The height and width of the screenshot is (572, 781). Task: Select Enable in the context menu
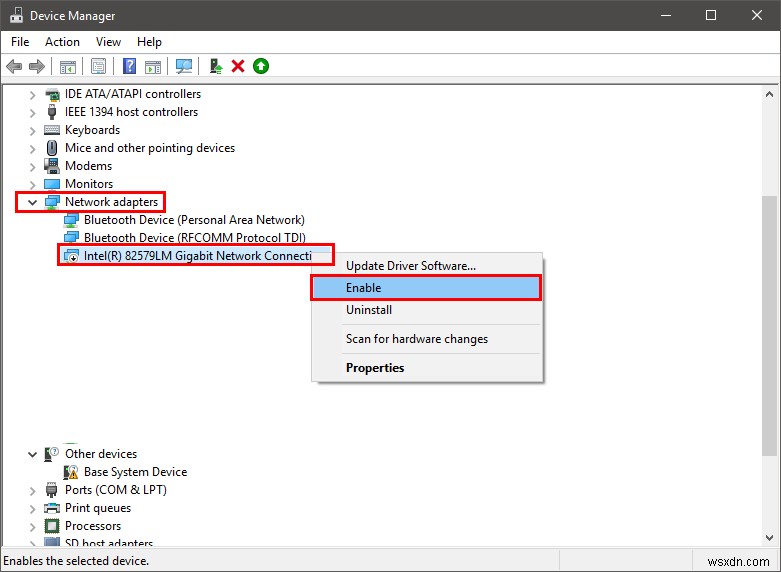[x=427, y=288]
